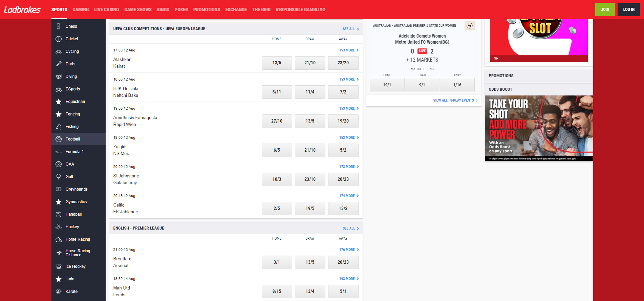The width and height of the screenshot is (644, 301).
Task: Select Zalgiris draw odds 21/10
Action: 310,150
